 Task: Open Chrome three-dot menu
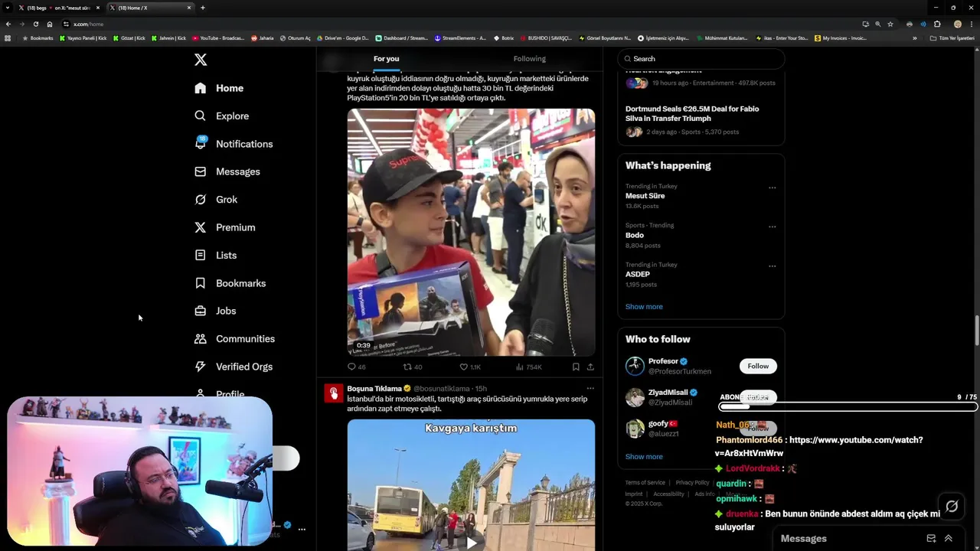972,24
